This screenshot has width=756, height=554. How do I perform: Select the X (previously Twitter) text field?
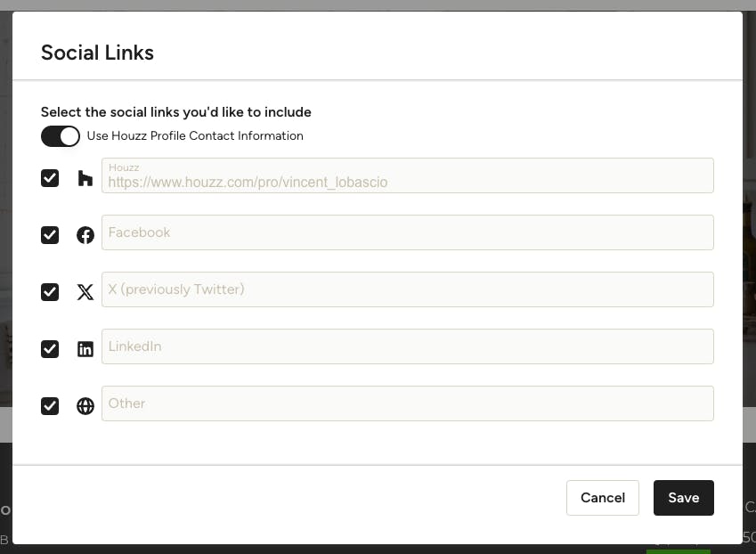408,289
